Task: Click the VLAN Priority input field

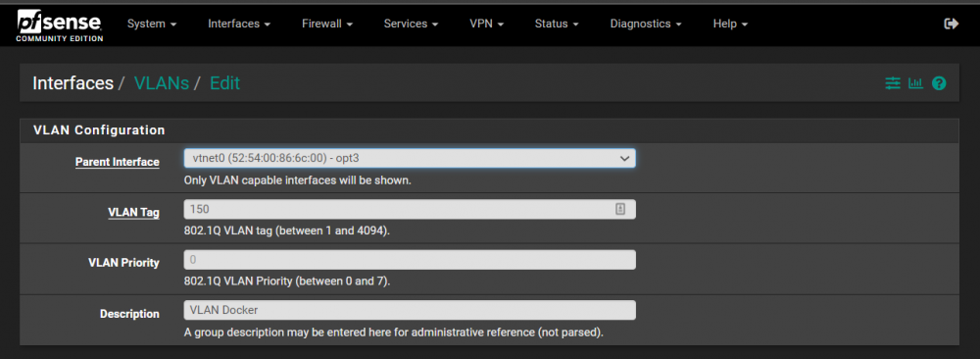Action: coord(410,260)
